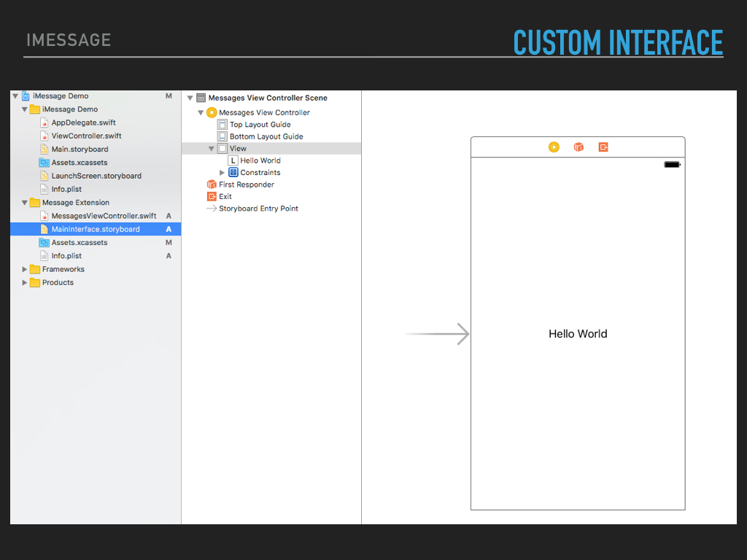Open AppDelegate.swift in project navigator
This screenshot has height=560, width=747.
pyautogui.click(x=83, y=122)
